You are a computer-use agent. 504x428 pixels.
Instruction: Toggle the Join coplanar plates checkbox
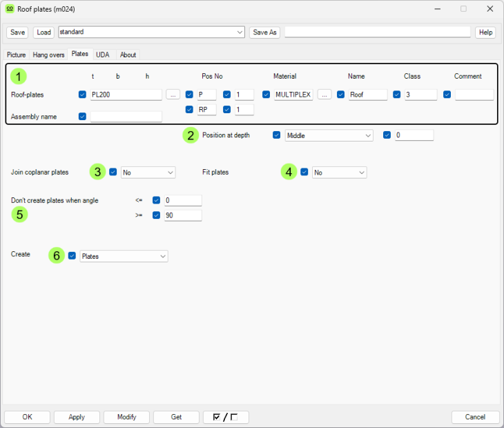point(113,172)
